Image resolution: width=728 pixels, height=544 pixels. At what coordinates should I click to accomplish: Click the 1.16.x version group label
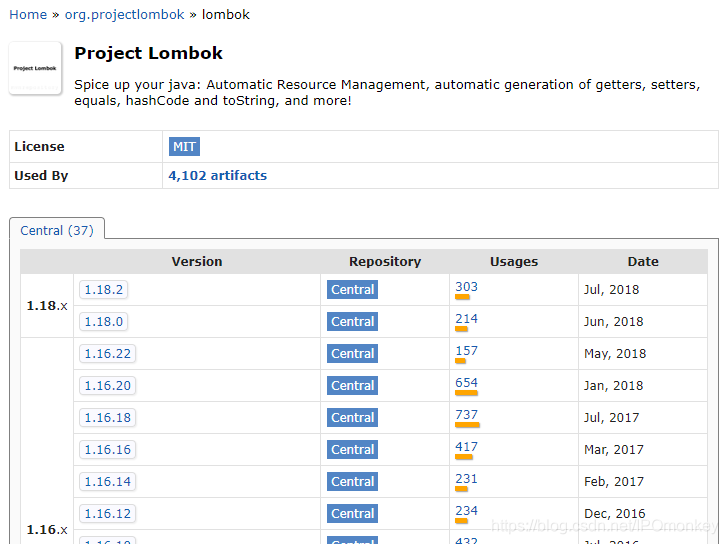(47, 530)
